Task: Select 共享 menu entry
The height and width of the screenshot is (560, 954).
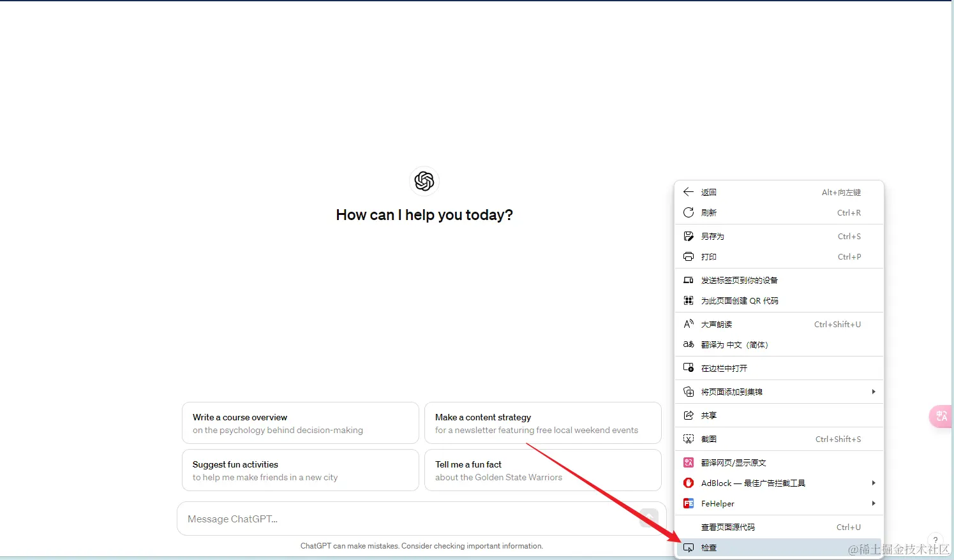Action: click(x=779, y=415)
